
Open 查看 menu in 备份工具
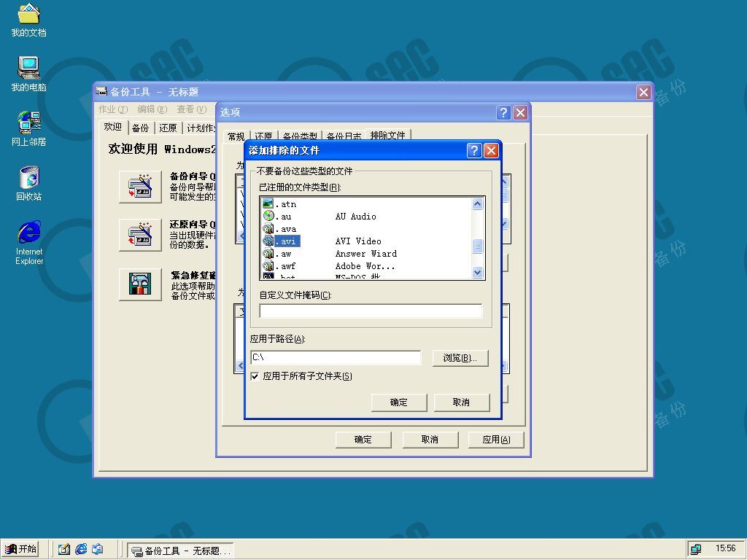pyautogui.click(x=192, y=109)
